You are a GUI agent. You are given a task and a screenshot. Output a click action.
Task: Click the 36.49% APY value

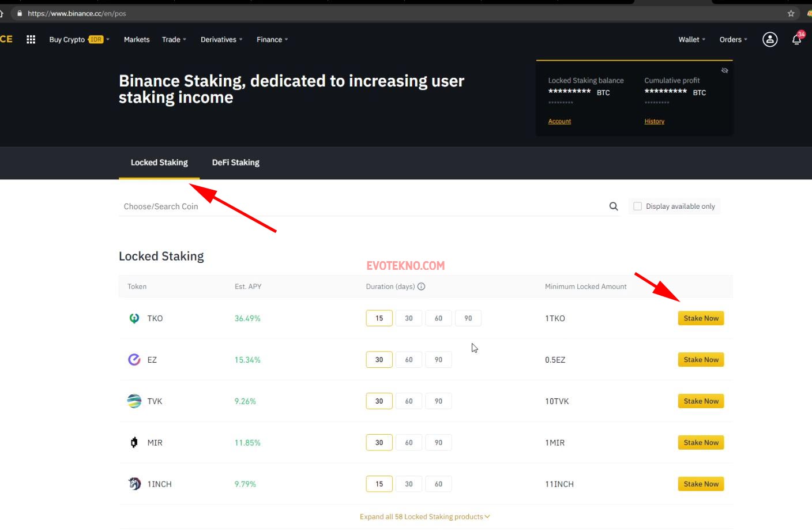point(247,318)
